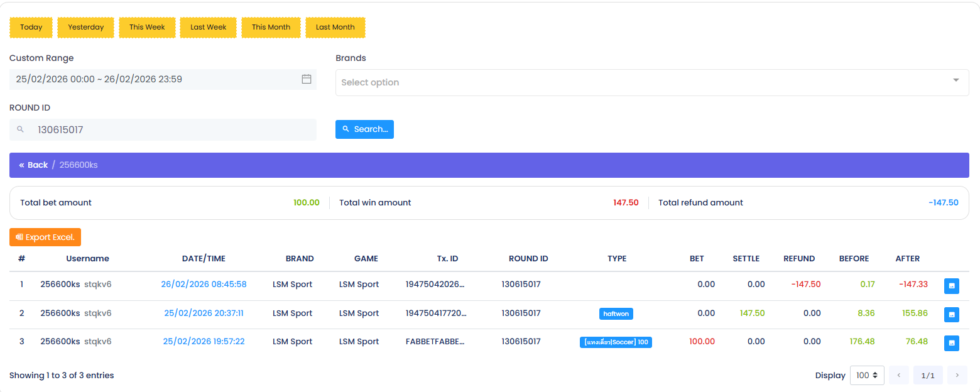980x392 pixels.
Task: Select the Today quick filter
Action: click(x=31, y=28)
